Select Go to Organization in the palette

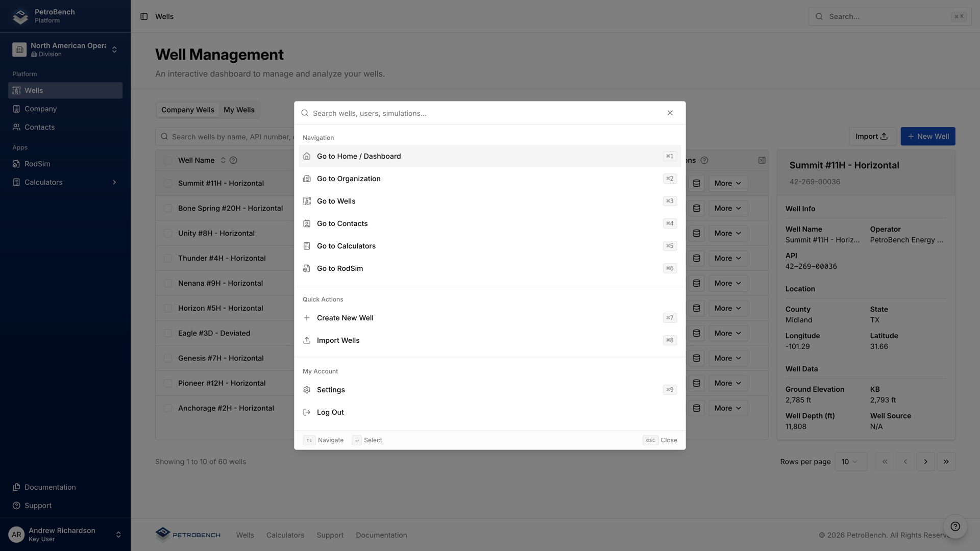coord(349,179)
